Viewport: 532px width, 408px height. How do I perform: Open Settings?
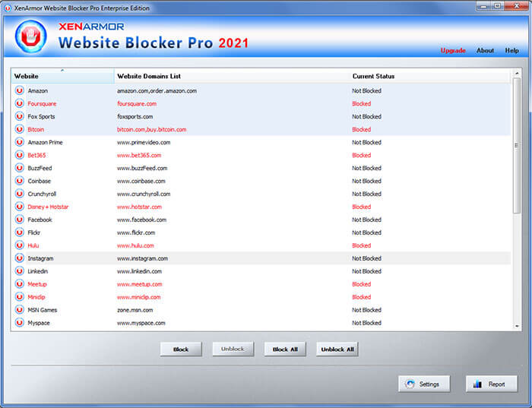pos(424,384)
